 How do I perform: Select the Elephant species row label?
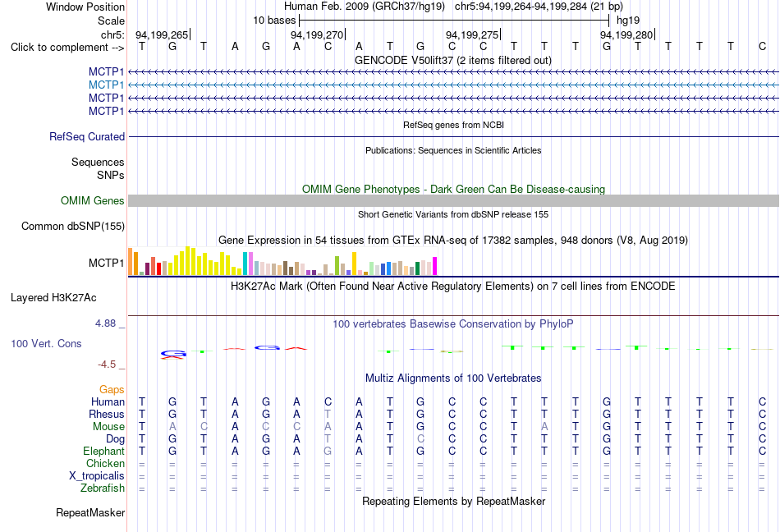103,451
